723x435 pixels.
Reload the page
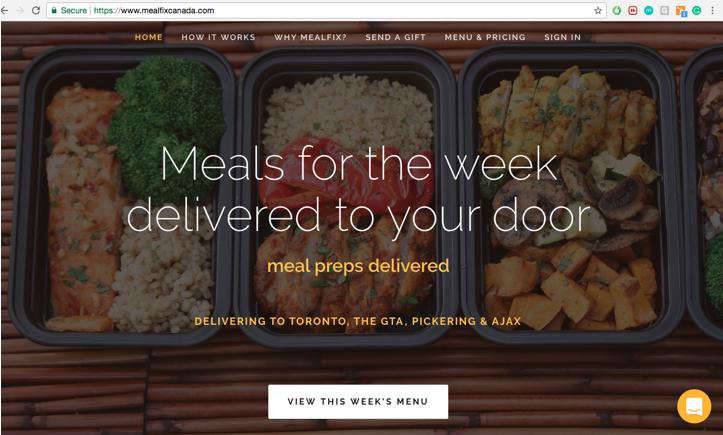pos(36,10)
